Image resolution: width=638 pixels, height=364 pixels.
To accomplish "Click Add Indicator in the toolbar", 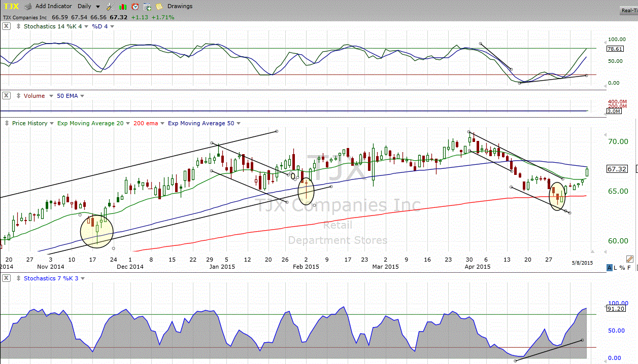I will [54, 7].
